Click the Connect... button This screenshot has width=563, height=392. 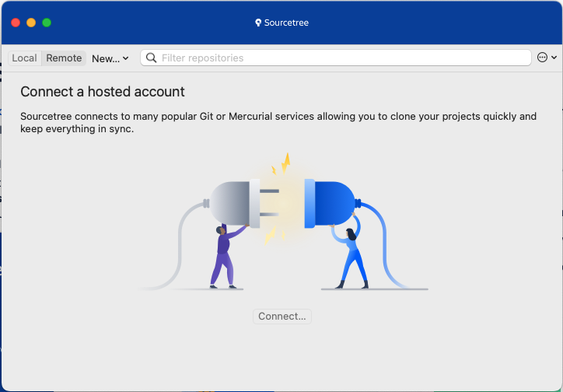[x=281, y=317]
